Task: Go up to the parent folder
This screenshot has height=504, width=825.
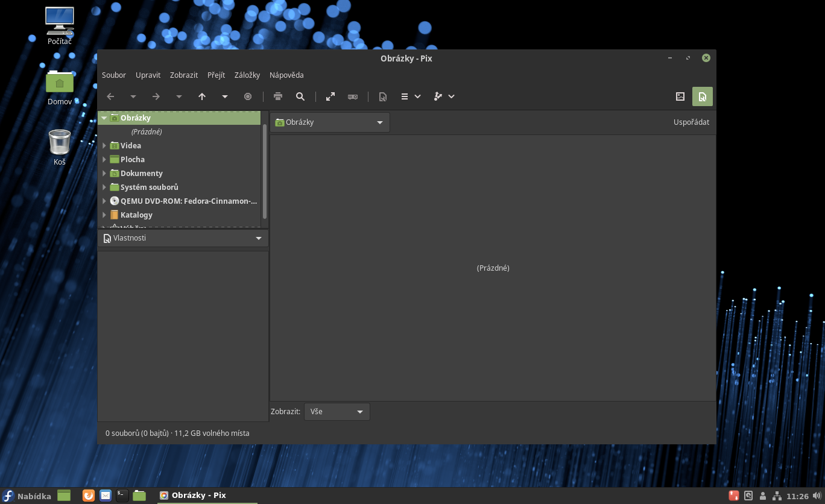Action: point(202,96)
